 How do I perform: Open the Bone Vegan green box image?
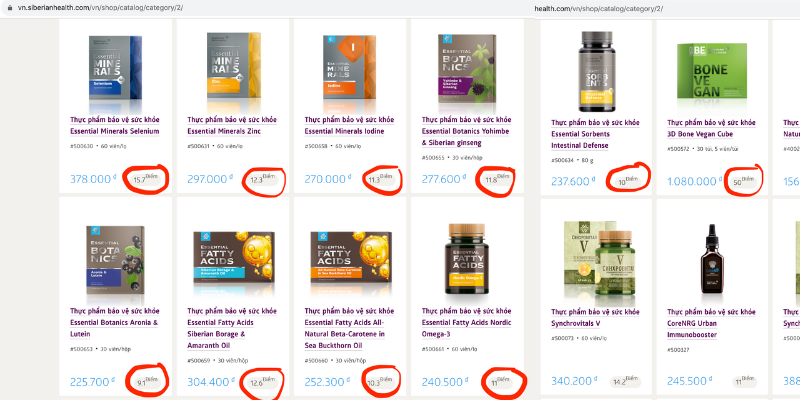tap(712, 71)
